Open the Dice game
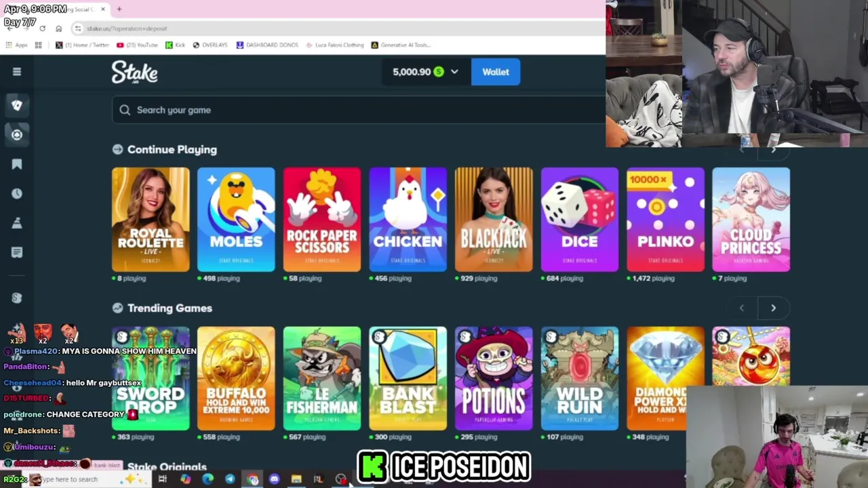 (x=580, y=220)
